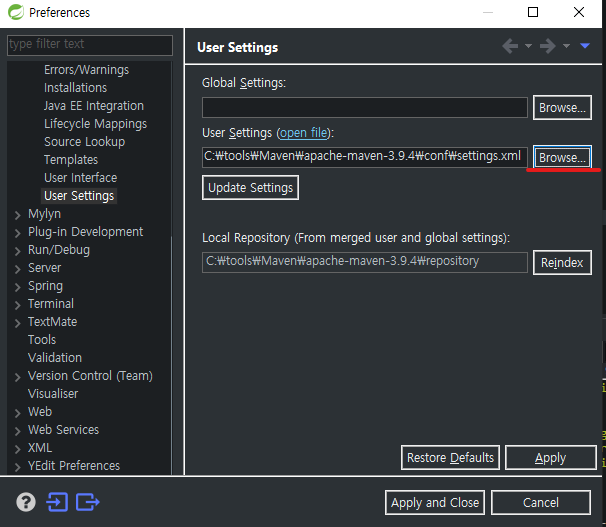Expand the Version Control (Team) node
Image resolution: width=606 pixels, height=527 pixels.
(x=17, y=377)
